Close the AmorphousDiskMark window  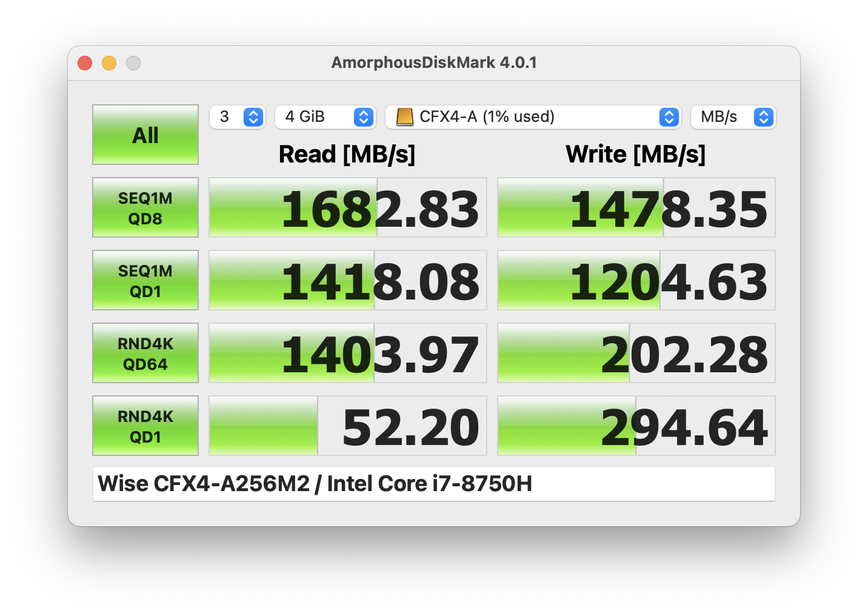[85, 63]
